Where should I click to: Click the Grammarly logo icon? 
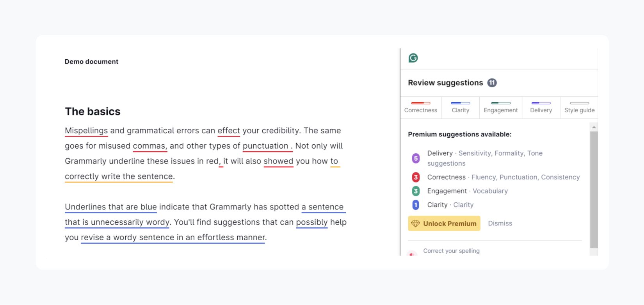(413, 58)
